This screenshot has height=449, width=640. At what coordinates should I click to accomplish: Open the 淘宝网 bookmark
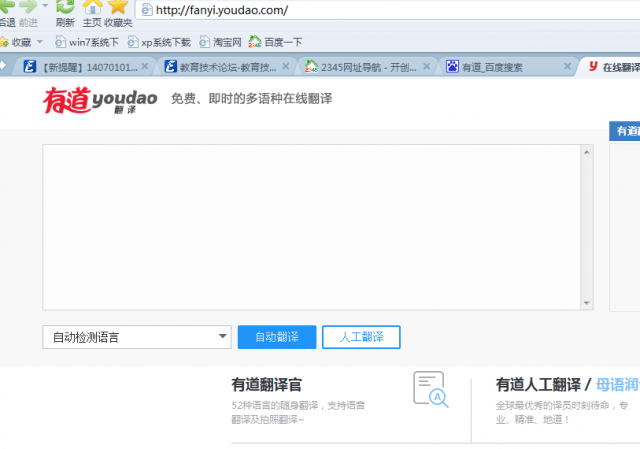pyautogui.click(x=220, y=42)
